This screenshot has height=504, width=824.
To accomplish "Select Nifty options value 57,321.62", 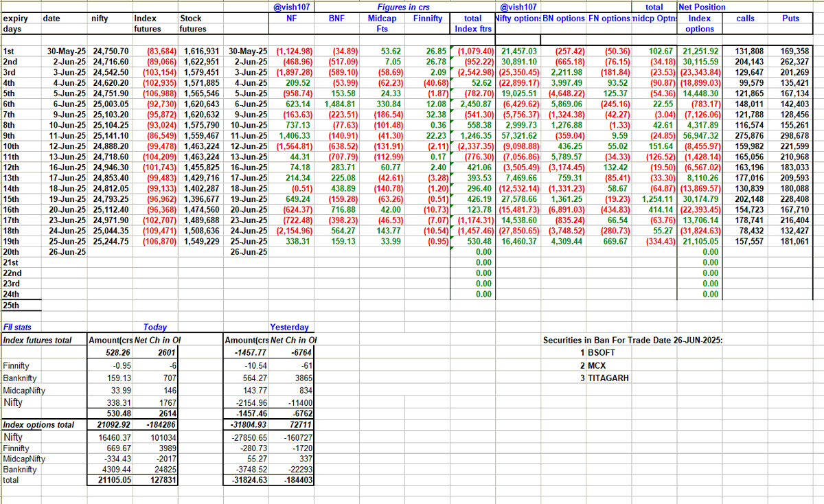I will coord(518,136).
